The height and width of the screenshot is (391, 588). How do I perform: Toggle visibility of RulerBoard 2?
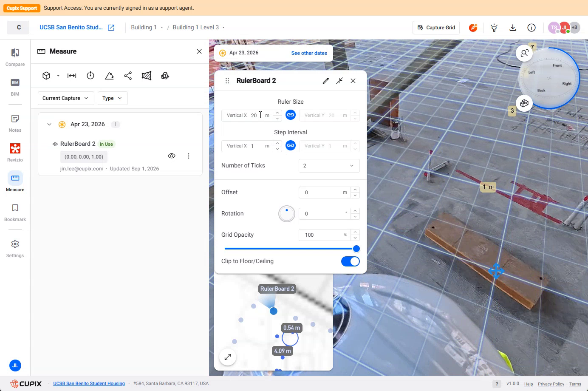pos(172,156)
